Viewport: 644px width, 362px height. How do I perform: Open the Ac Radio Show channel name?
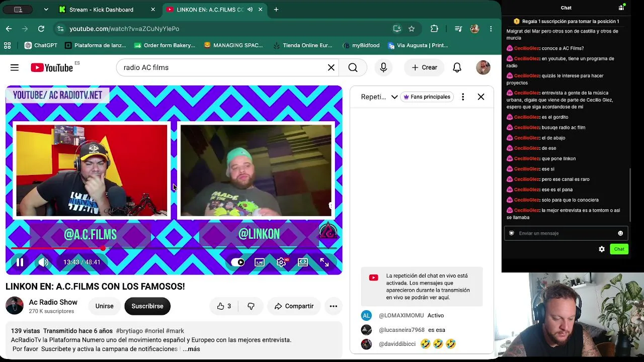point(53,302)
